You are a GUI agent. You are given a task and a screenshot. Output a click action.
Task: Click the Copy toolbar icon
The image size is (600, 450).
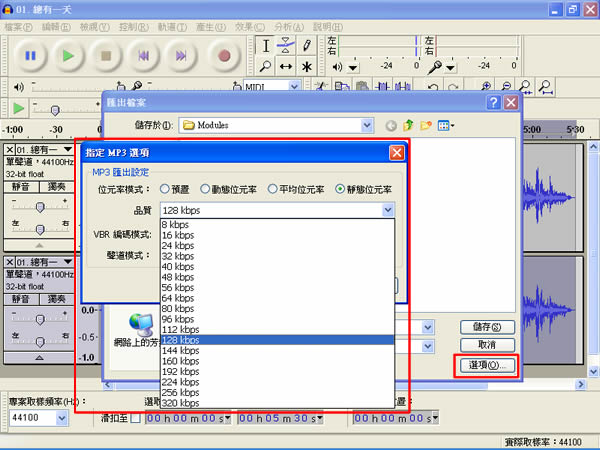342,87
